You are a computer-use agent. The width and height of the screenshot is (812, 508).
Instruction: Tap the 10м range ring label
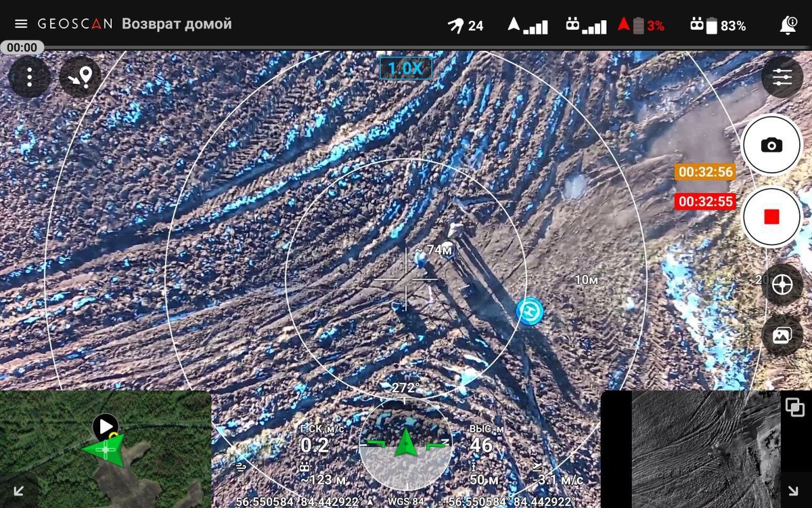[x=586, y=280]
